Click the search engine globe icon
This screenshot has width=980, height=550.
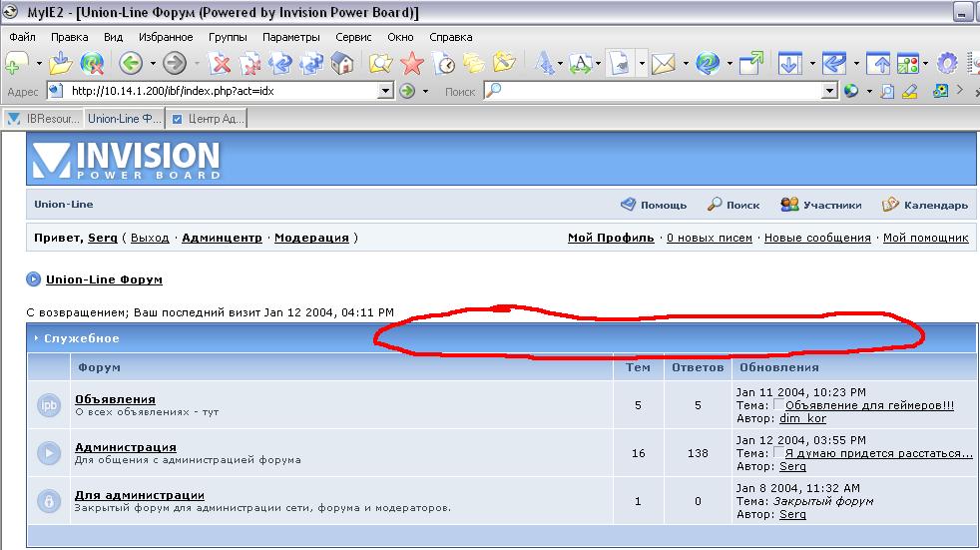(851, 91)
